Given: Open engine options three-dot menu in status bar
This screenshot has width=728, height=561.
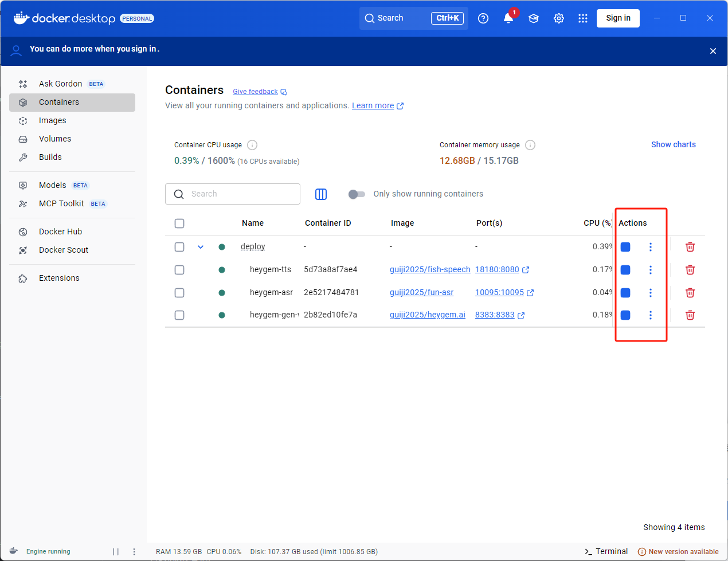Looking at the screenshot, I should tap(134, 552).
